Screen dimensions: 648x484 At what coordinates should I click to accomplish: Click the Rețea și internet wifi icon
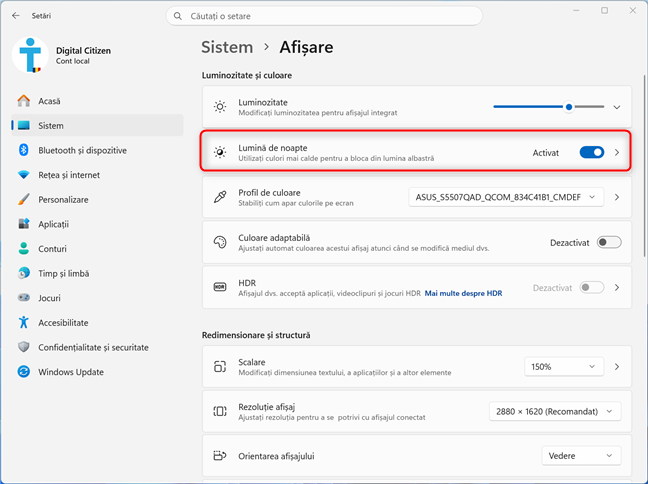pyautogui.click(x=24, y=175)
